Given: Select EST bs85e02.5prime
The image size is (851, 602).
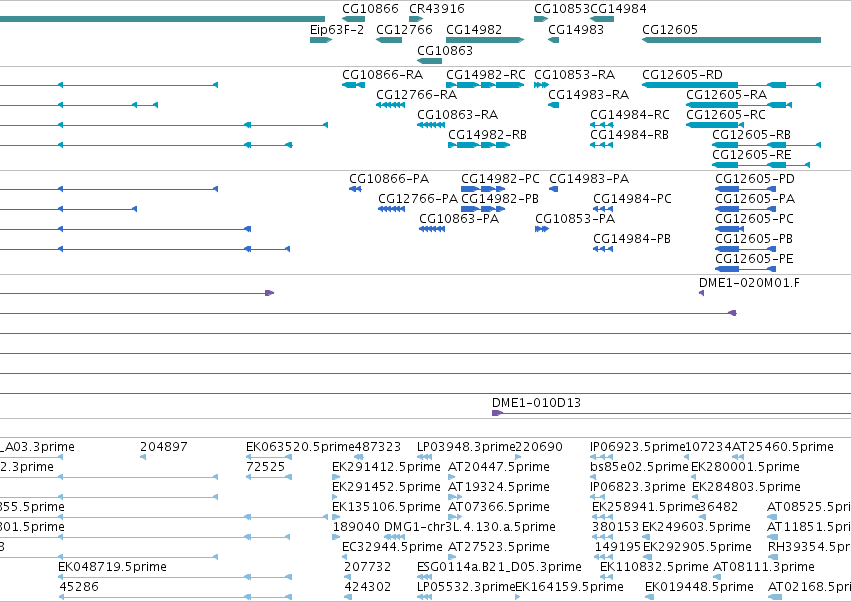Looking at the screenshot, I should 639,467.
